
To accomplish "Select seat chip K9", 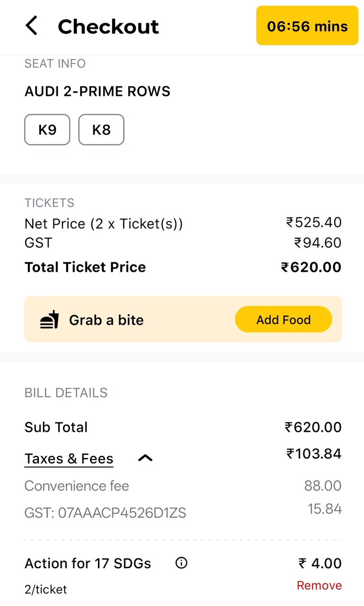I will (x=47, y=130).
